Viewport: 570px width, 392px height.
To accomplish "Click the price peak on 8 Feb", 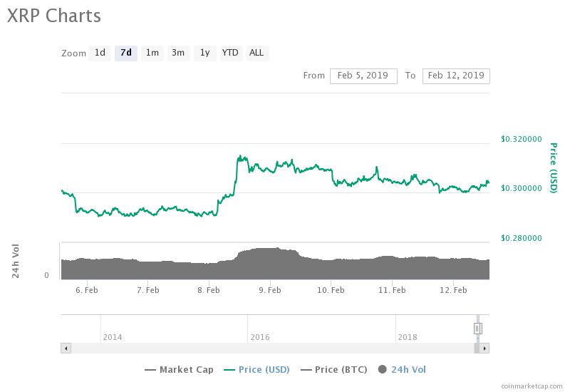I will [x=240, y=158].
